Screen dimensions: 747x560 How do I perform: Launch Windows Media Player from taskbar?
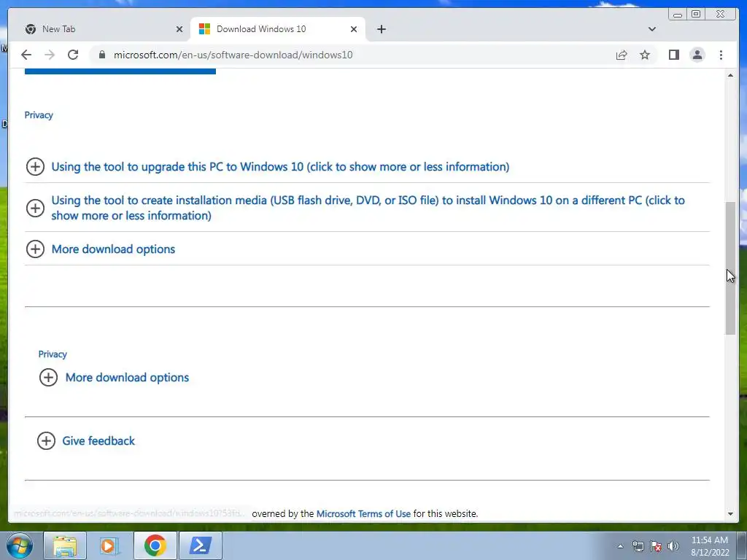pyautogui.click(x=109, y=545)
